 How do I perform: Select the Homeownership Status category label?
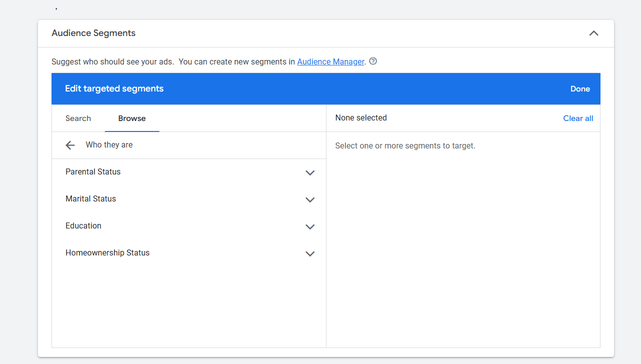(107, 253)
